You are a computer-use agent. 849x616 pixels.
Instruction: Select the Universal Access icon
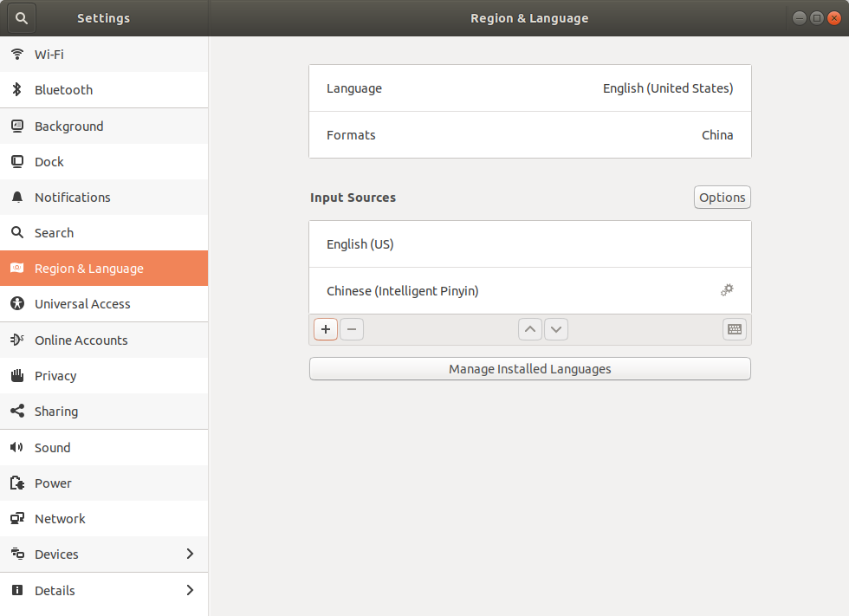(16, 304)
